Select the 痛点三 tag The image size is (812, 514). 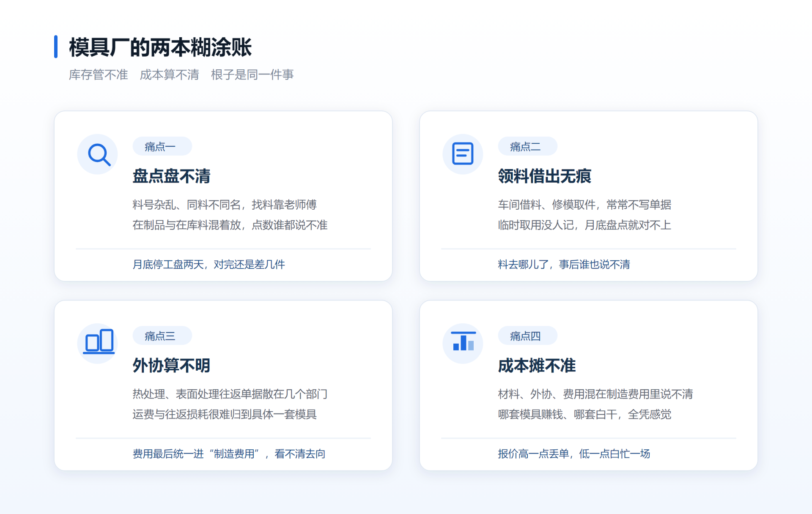click(162, 336)
